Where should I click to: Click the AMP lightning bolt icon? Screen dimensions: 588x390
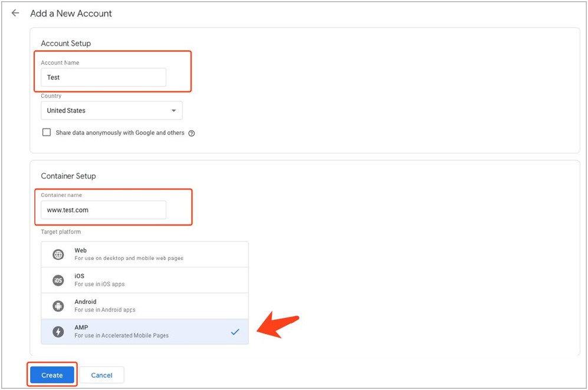pos(58,332)
